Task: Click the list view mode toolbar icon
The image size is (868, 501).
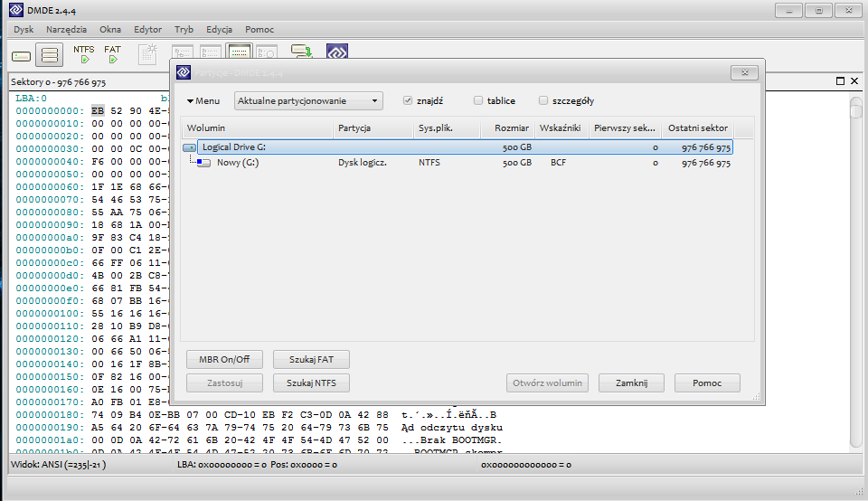Action: tap(211, 52)
